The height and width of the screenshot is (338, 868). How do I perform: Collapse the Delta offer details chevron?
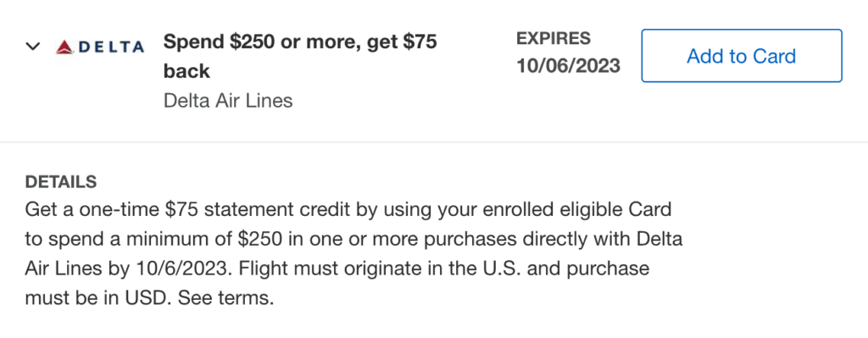point(33,47)
